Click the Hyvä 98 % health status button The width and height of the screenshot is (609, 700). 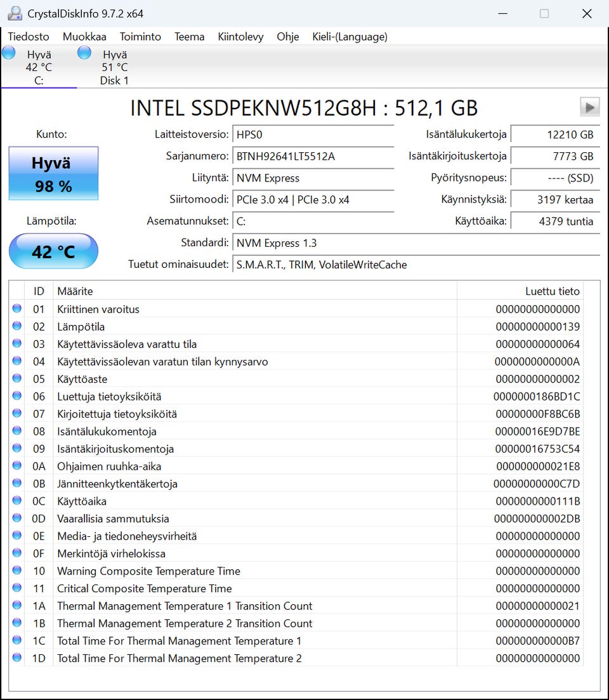[x=53, y=173]
